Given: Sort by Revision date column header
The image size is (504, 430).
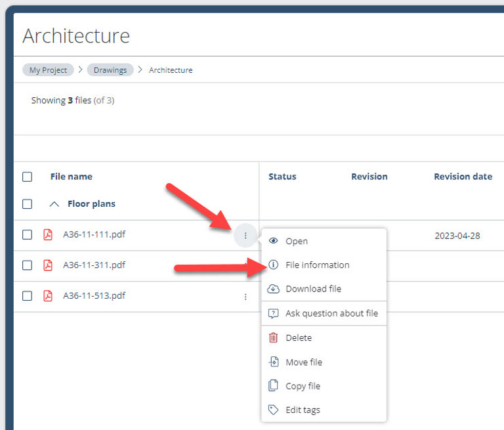Looking at the screenshot, I should click(463, 177).
